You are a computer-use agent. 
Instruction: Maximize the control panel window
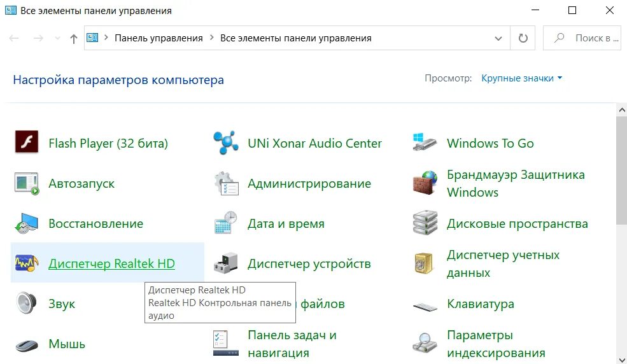pos(572,10)
